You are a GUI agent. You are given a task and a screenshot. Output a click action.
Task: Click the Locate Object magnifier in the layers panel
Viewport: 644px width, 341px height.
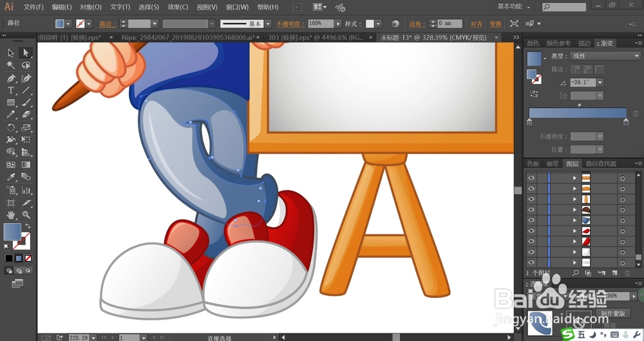[x=575, y=272]
